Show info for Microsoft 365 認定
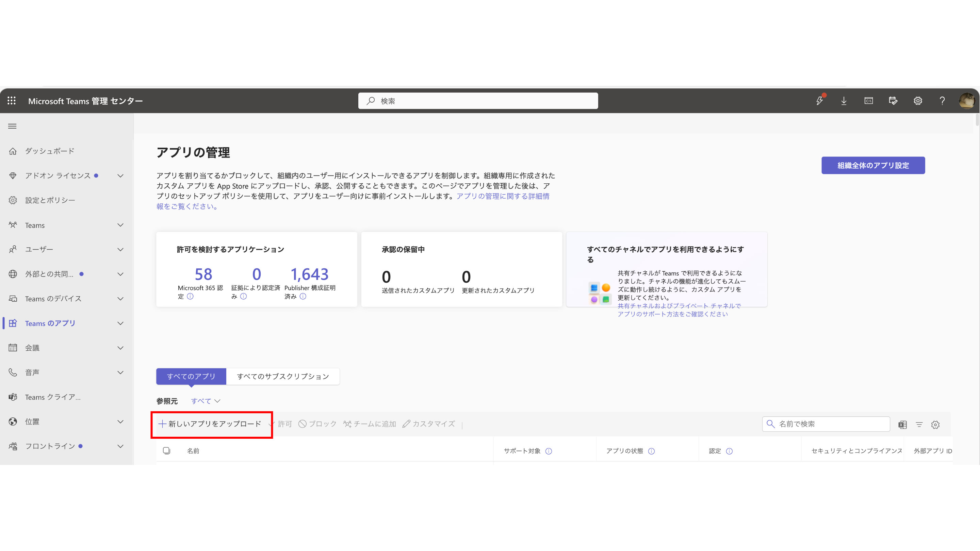 (x=190, y=296)
